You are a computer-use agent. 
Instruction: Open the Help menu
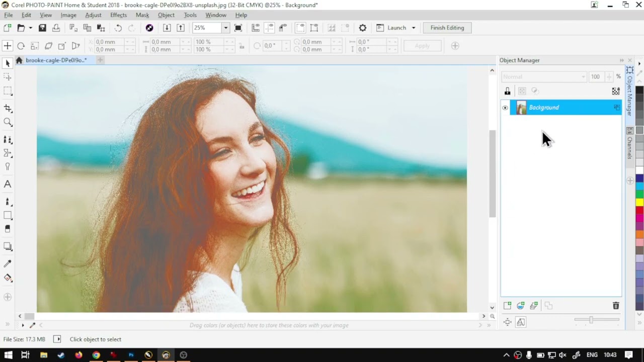241,15
